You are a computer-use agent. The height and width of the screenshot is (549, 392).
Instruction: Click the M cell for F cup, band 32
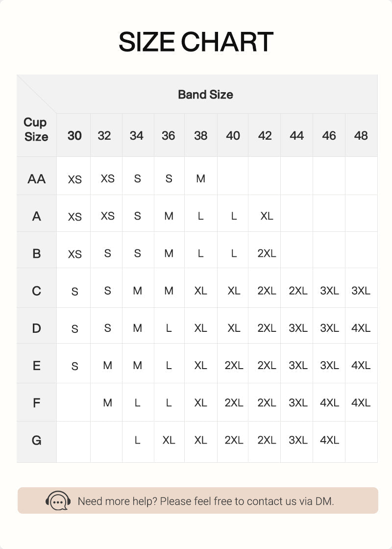click(x=107, y=402)
